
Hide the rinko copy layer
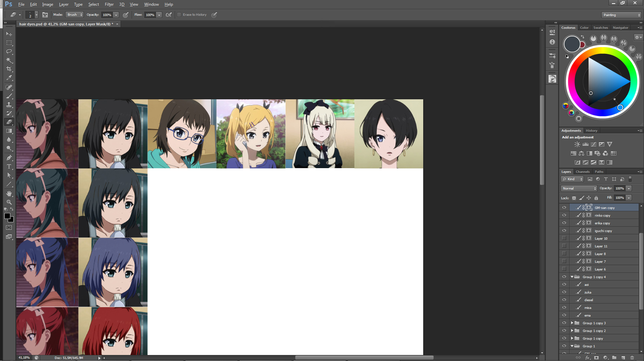click(x=564, y=215)
